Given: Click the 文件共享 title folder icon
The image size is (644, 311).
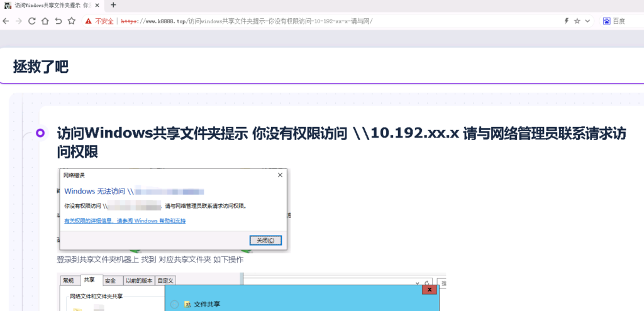Looking at the screenshot, I should point(187,305).
